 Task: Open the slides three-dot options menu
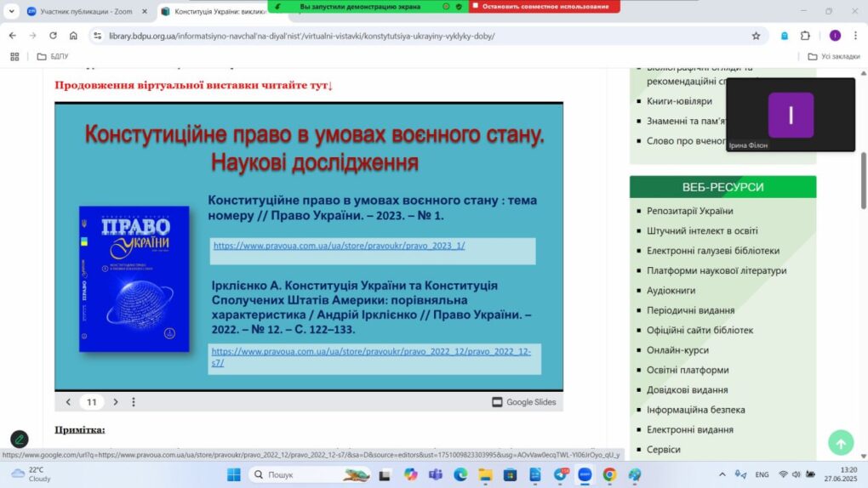134,402
